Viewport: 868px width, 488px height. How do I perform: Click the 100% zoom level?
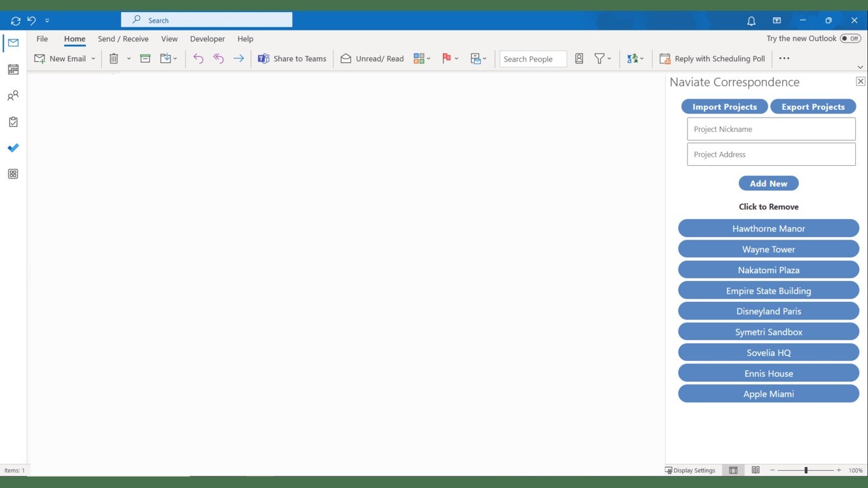[855, 471]
